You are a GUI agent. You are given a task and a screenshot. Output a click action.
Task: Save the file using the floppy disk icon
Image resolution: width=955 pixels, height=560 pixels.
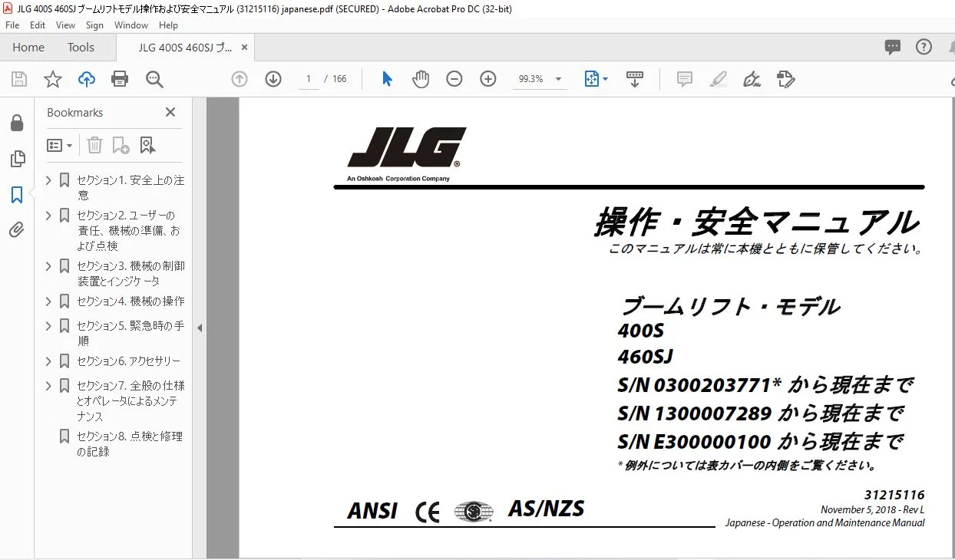pyautogui.click(x=19, y=79)
